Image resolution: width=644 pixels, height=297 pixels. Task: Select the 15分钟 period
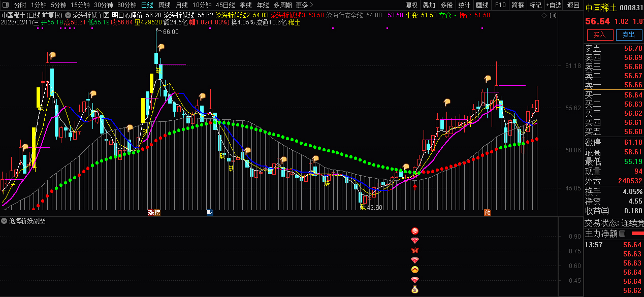click(x=80, y=5)
